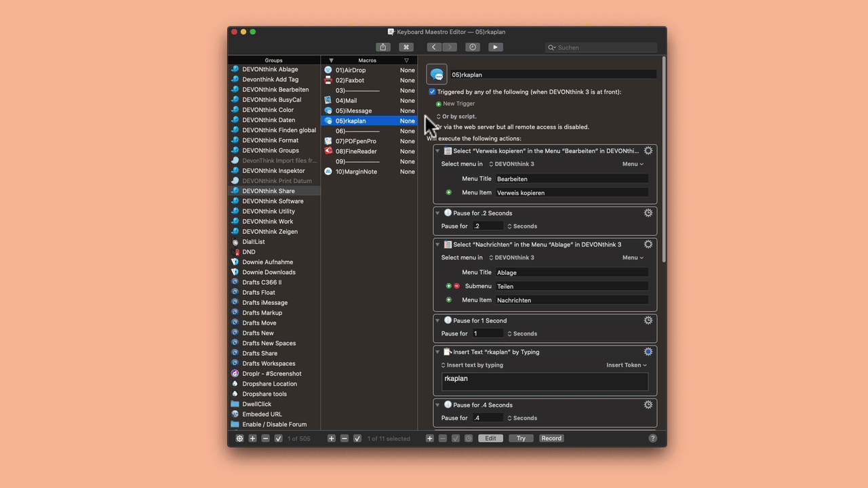Click the checkmark toggle below the Macros column
Image resolution: width=868 pixels, height=488 pixels.
pyautogui.click(x=356, y=438)
